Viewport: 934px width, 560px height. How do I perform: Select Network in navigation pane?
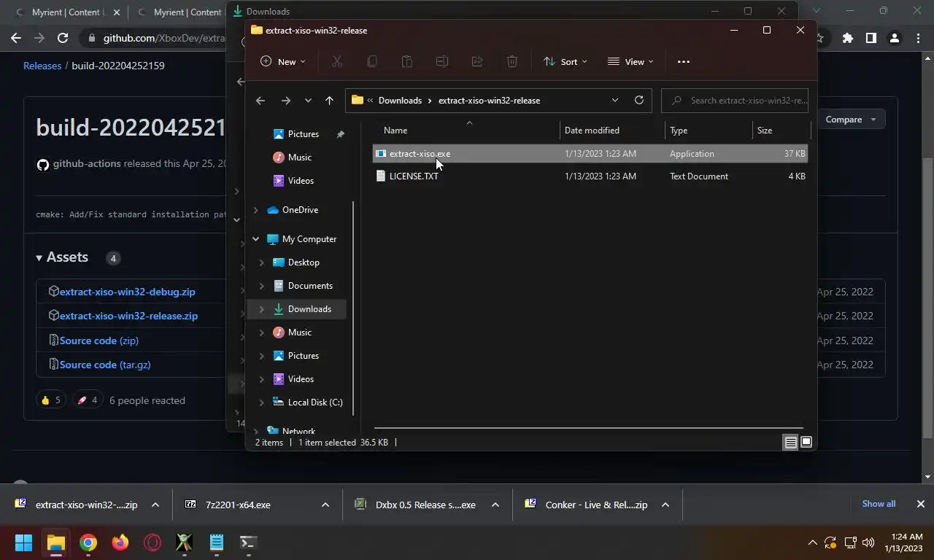298,431
